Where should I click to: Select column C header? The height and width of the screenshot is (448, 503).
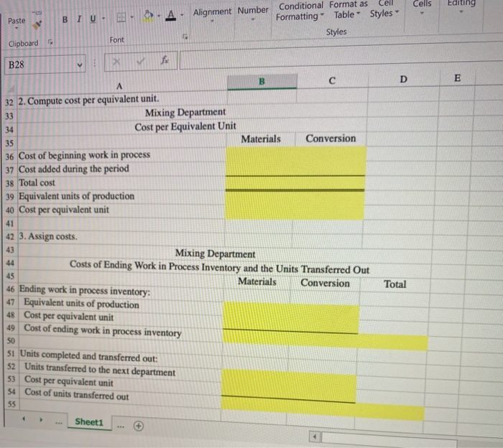pyautogui.click(x=332, y=80)
